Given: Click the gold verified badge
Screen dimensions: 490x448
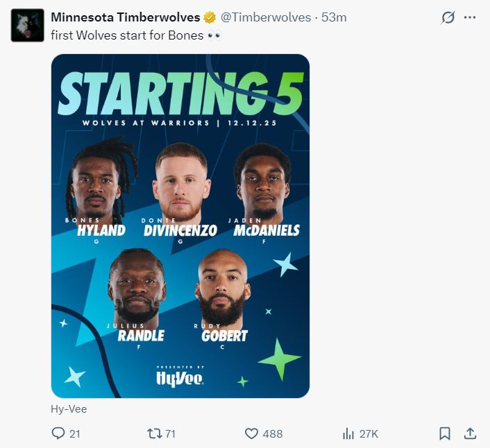Looking at the screenshot, I should pyautogui.click(x=210, y=17).
